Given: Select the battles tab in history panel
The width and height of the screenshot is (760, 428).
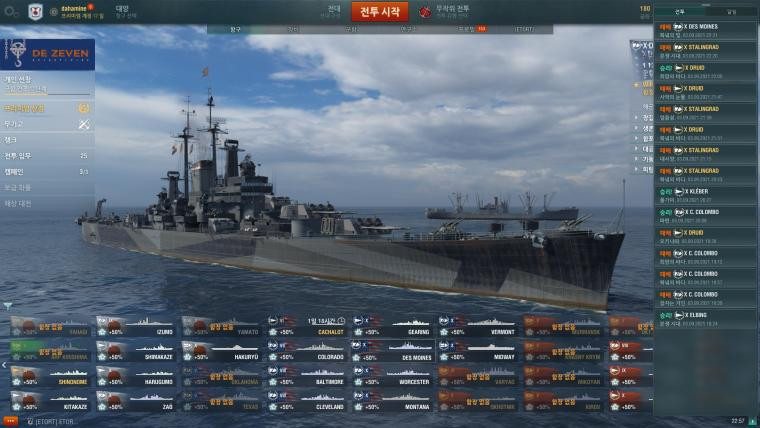Looking at the screenshot, I should coord(680,12).
